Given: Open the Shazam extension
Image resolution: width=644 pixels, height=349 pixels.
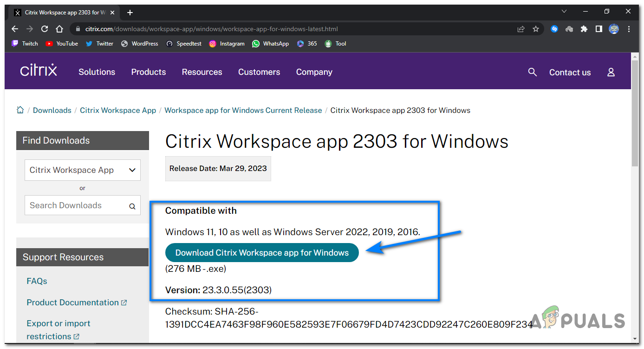Looking at the screenshot, I should [x=554, y=29].
